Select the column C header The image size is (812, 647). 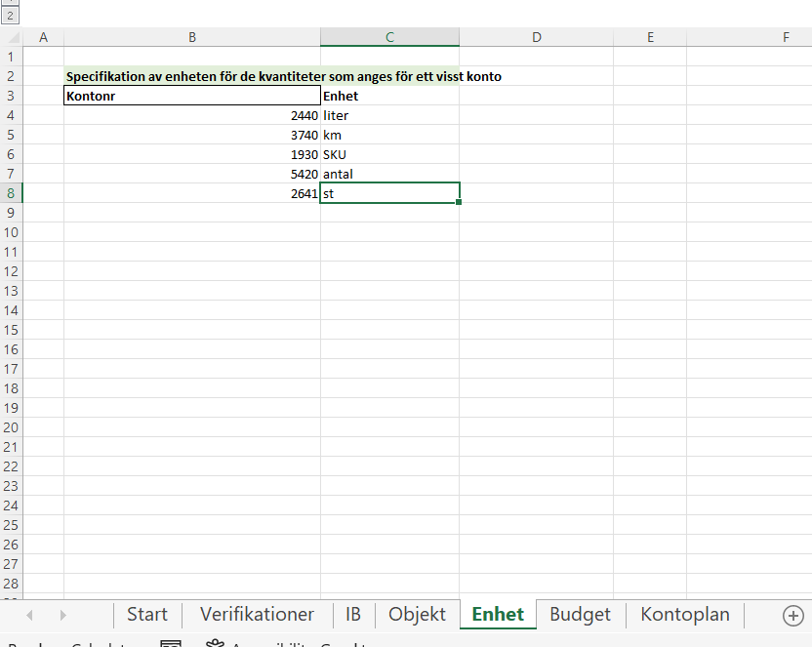pyautogui.click(x=389, y=36)
